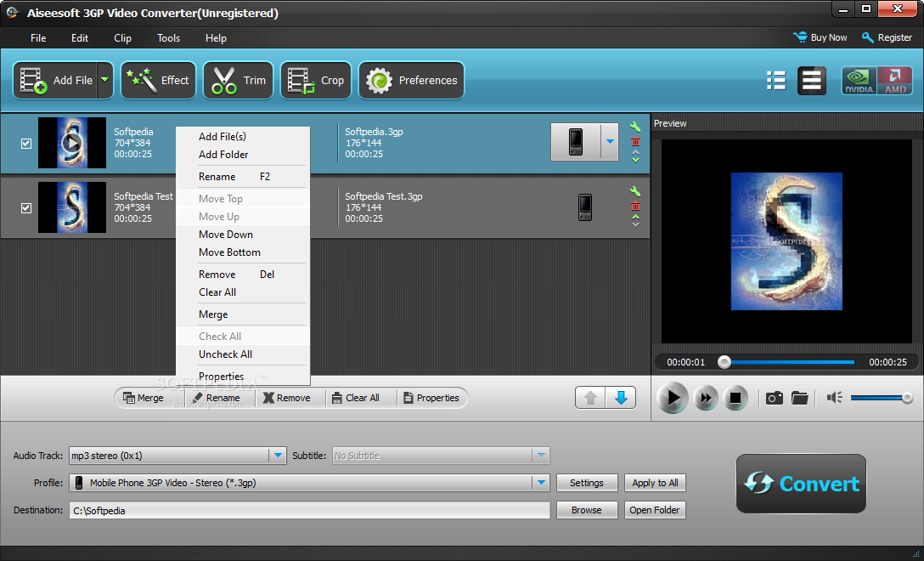The image size is (924, 561).
Task: Open the Crop tool
Action: [x=316, y=80]
